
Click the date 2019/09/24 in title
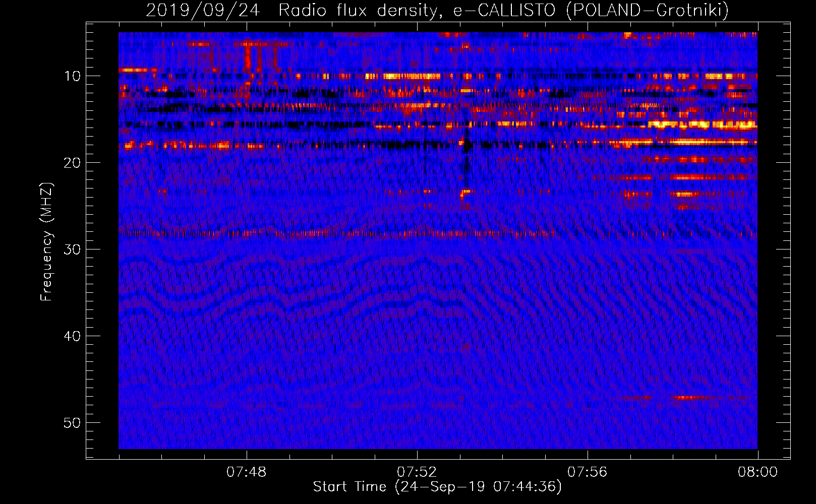point(203,10)
